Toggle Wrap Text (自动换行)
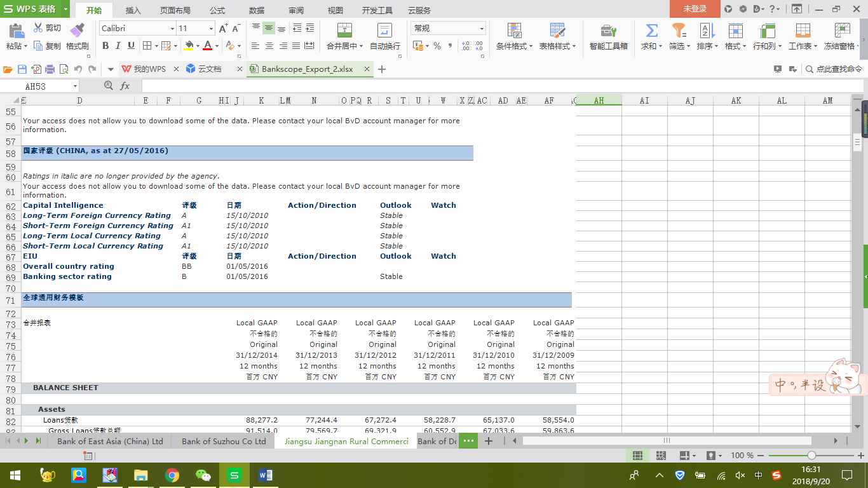This screenshot has height=488, width=868. (x=384, y=30)
